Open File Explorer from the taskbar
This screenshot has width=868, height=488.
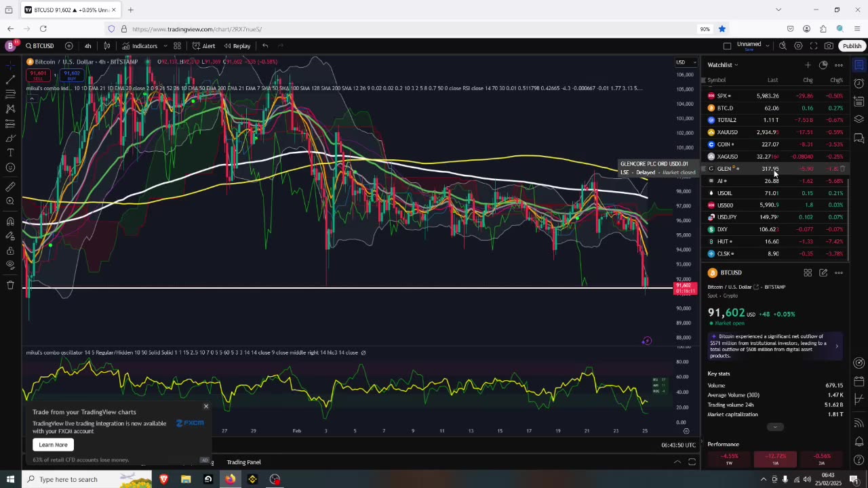(186, 479)
